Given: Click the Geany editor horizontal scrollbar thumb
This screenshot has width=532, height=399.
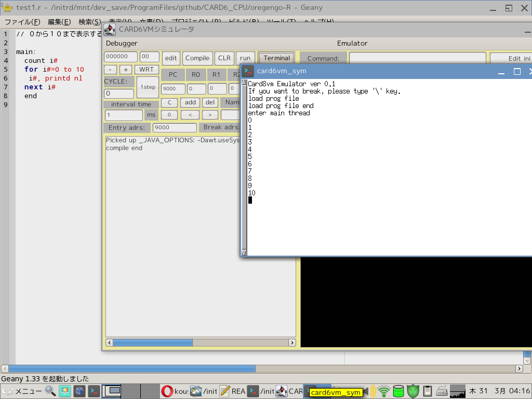Looking at the screenshot, I should point(132,368).
